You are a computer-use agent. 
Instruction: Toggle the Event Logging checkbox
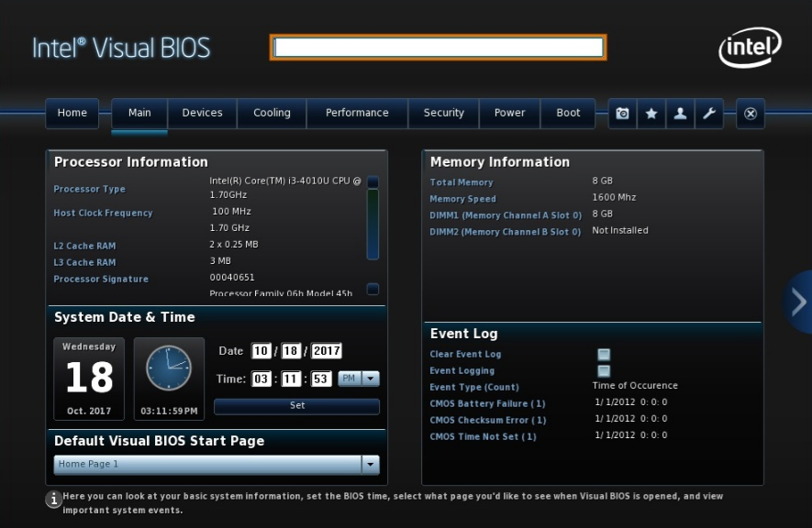(604, 371)
